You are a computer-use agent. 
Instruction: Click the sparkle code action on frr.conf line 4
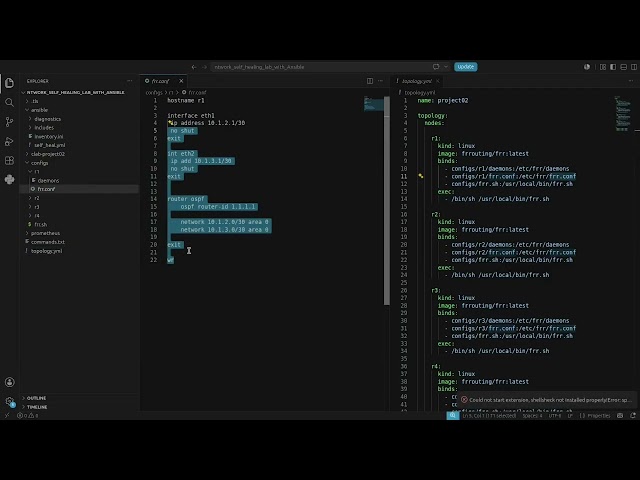click(x=170, y=122)
